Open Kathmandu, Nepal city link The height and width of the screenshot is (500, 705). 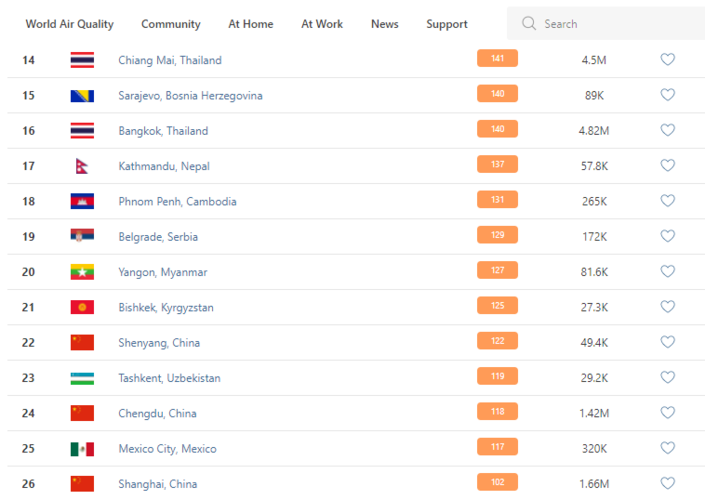(x=164, y=166)
